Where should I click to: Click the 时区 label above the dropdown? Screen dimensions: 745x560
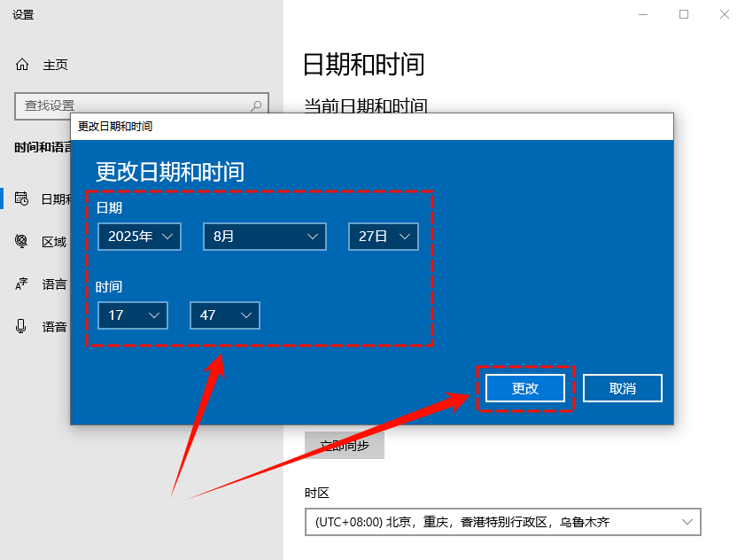click(317, 493)
